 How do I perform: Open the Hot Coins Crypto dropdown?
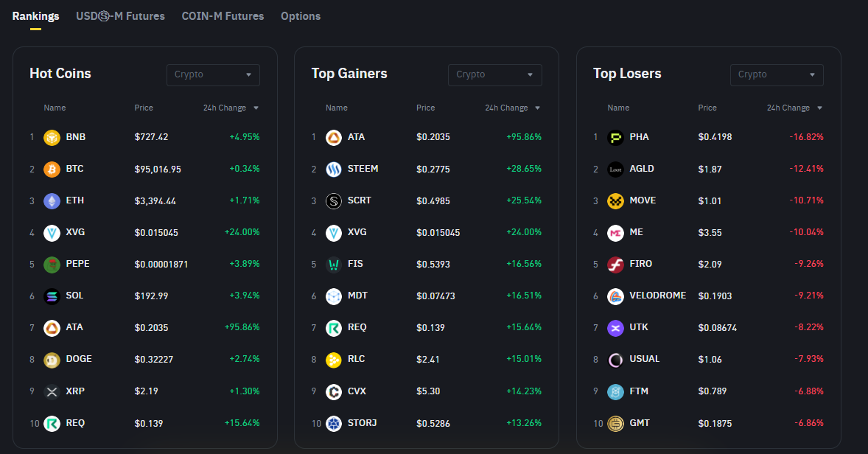213,74
